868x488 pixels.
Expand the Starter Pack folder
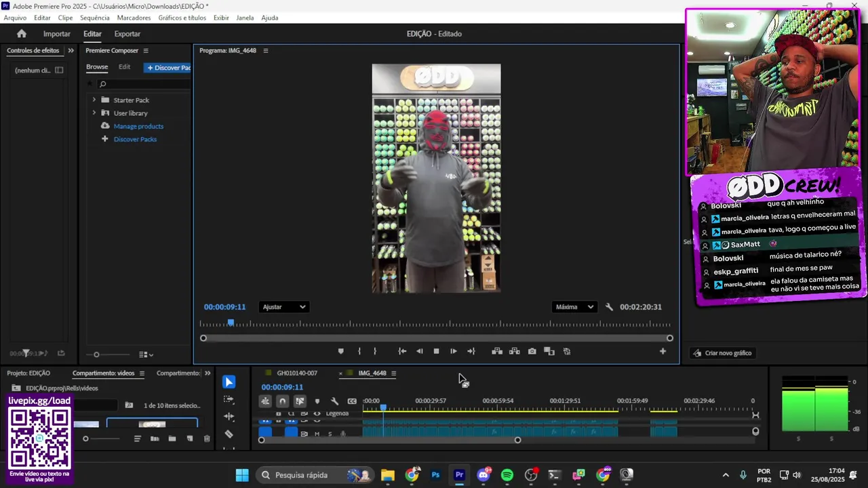[x=94, y=100]
